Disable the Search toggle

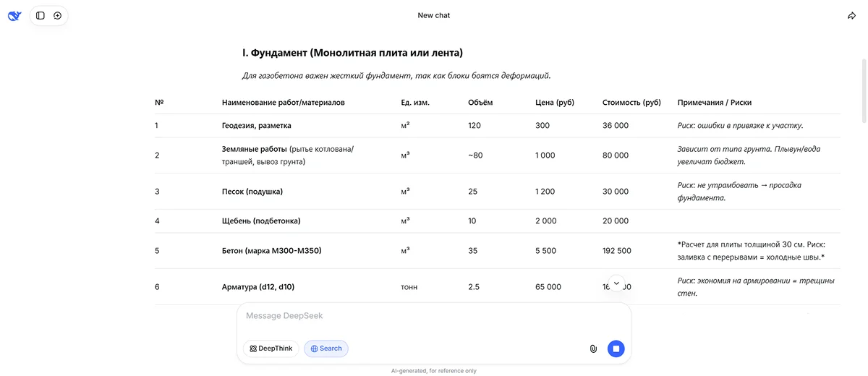click(326, 349)
